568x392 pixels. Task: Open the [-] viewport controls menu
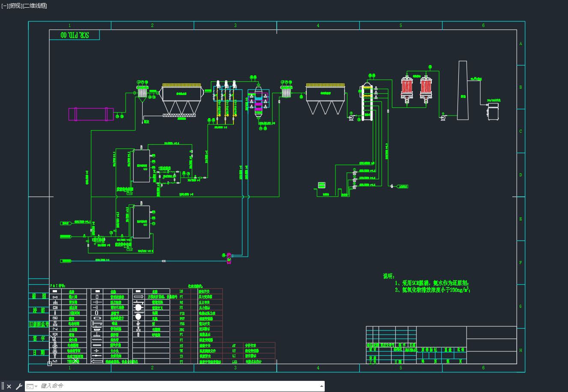pos(5,6)
